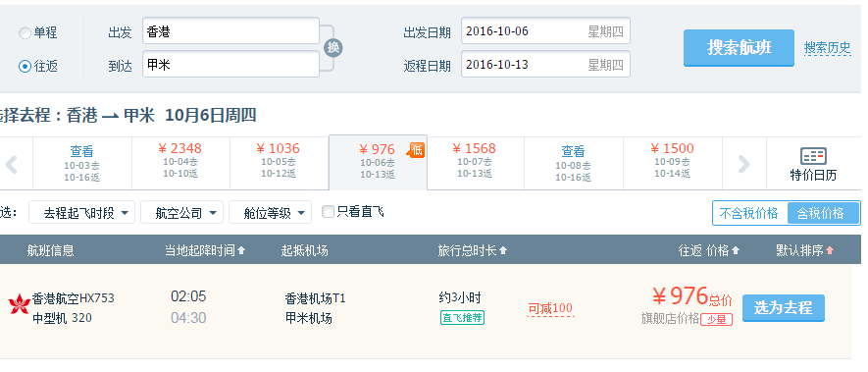Click 返程日期 field 2016-10-13

coord(545,65)
